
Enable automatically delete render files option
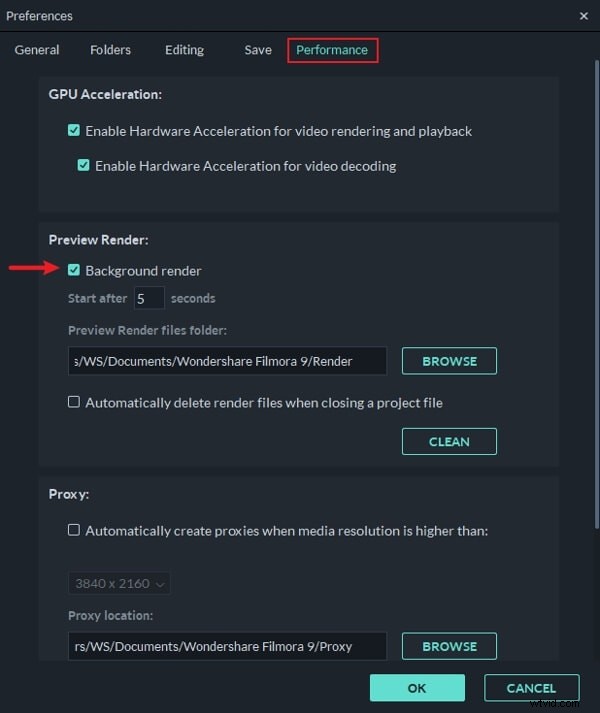[74, 402]
